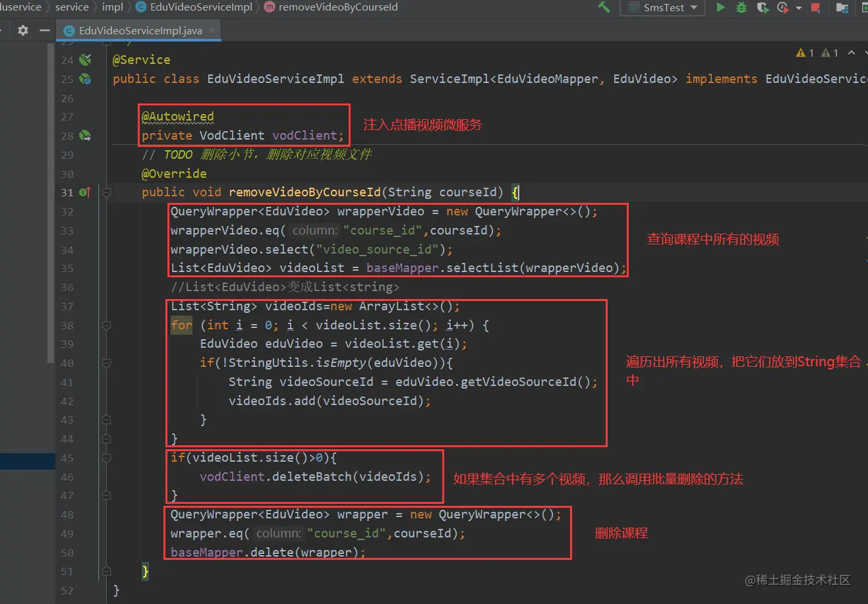The width and height of the screenshot is (868, 604).
Task: Open project panel settings gear
Action: click(23, 30)
